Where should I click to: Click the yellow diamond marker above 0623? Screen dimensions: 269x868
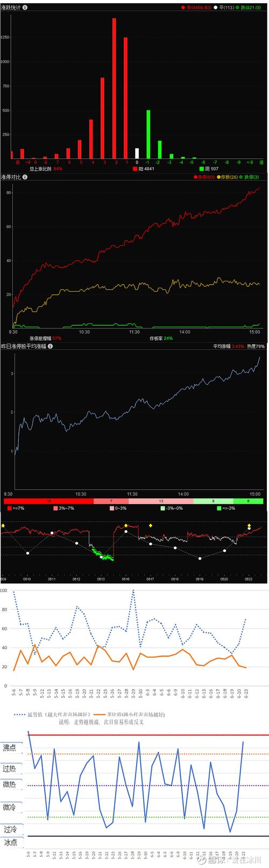[x=249, y=525]
